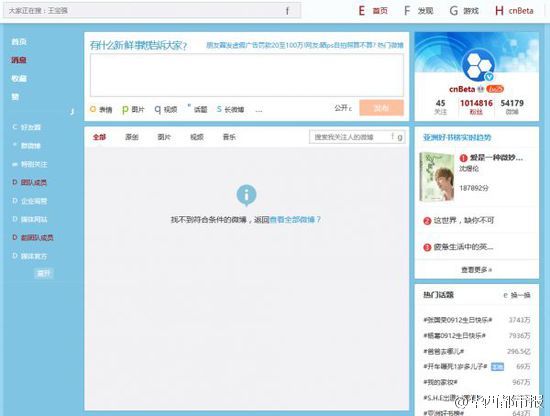The width and height of the screenshot is (550, 416).
Task: Click the 亚洲好书榜实时趋势 heading link
Action: (457, 137)
